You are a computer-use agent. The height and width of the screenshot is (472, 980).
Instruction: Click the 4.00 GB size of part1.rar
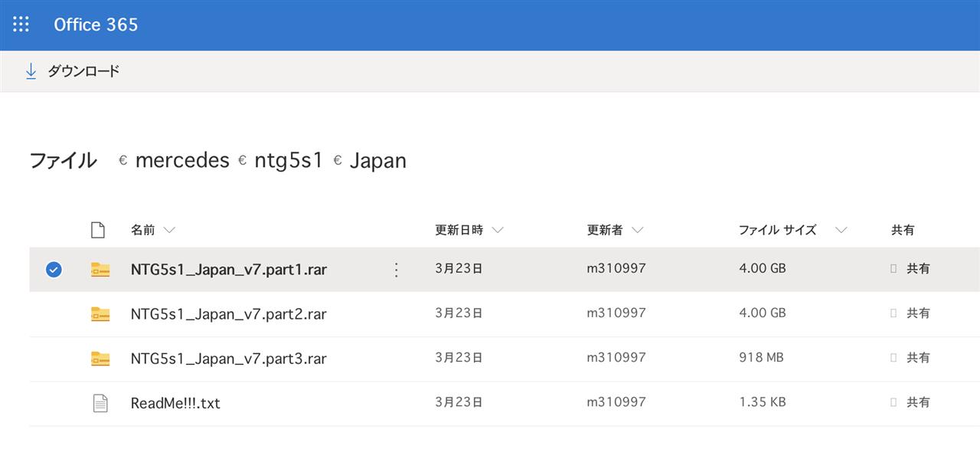[x=763, y=268]
